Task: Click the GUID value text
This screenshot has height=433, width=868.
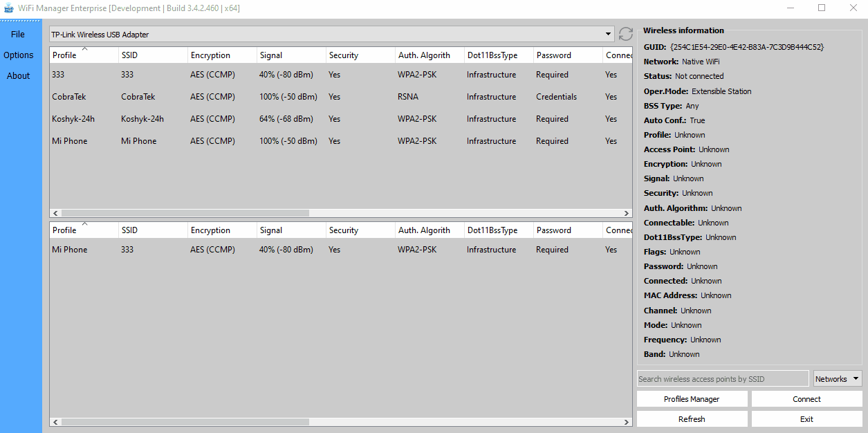Action: (747, 47)
